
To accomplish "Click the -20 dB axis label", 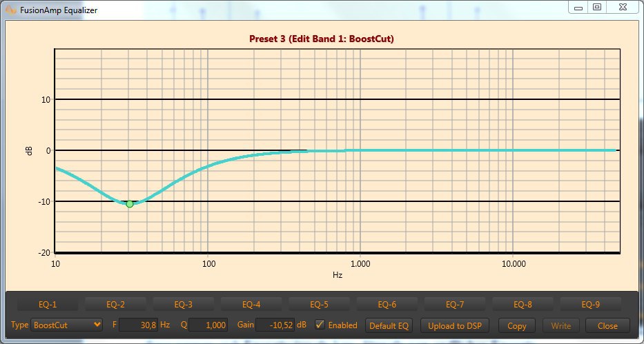I will pyautogui.click(x=45, y=253).
